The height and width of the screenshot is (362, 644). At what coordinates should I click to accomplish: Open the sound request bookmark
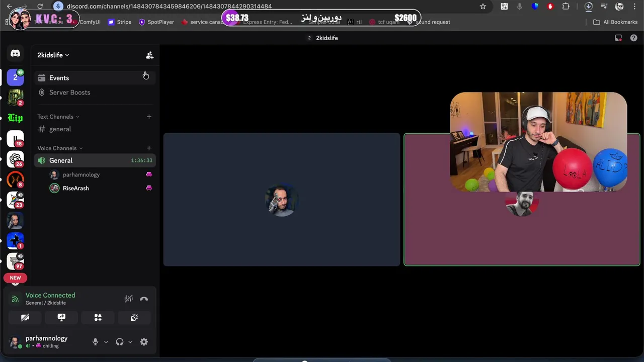[x=429, y=22]
